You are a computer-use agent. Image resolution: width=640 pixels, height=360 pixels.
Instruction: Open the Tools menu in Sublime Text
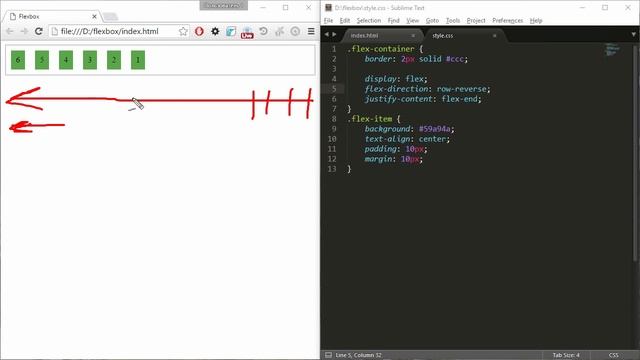point(453,20)
